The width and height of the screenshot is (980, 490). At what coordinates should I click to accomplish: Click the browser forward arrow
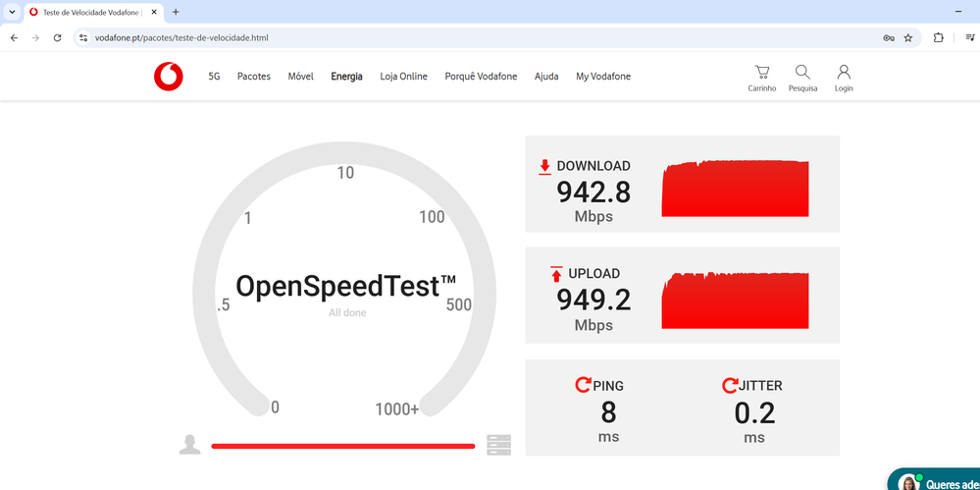[x=35, y=37]
